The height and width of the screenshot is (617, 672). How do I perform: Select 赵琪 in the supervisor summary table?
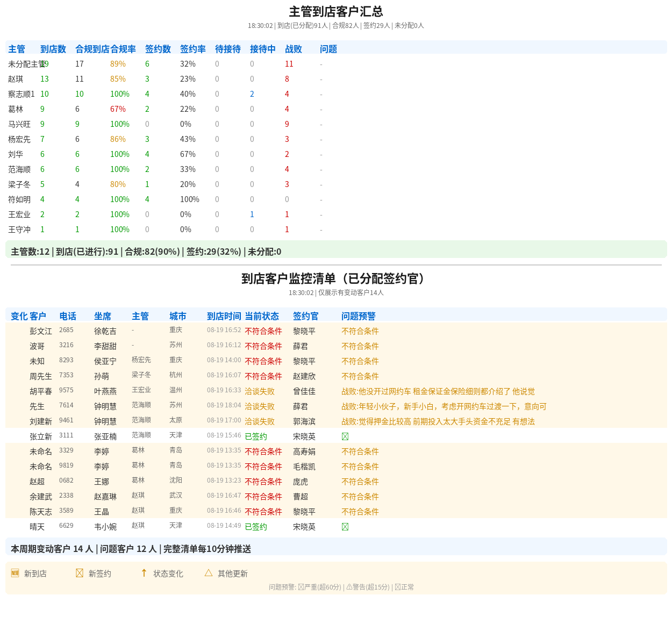click(x=16, y=79)
